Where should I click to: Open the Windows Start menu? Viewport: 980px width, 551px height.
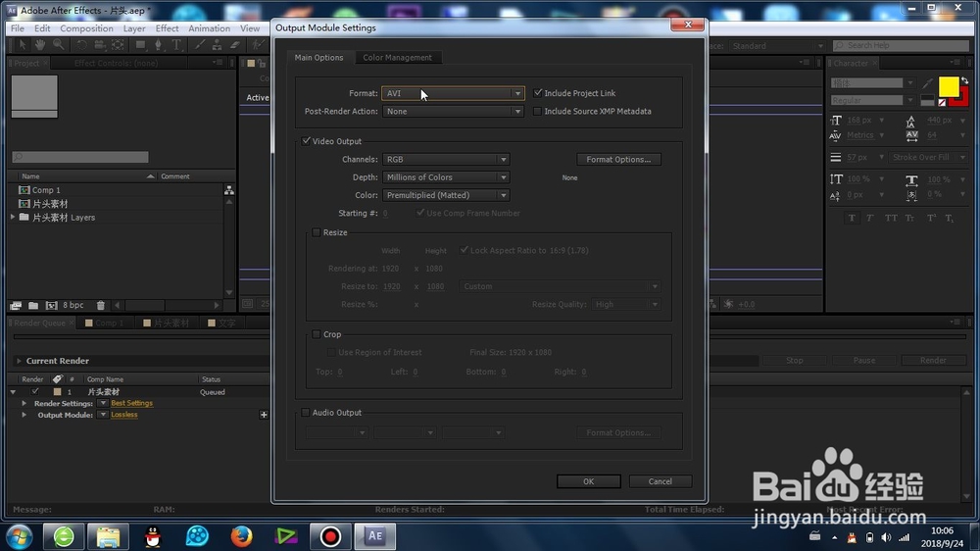point(20,536)
